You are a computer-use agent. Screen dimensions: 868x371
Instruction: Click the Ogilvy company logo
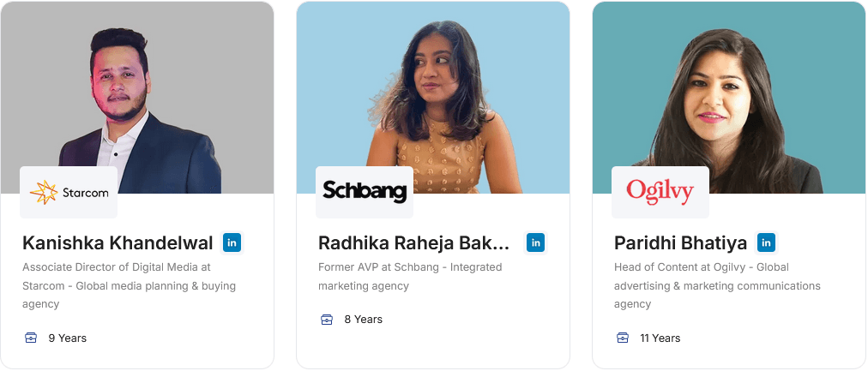[660, 192]
